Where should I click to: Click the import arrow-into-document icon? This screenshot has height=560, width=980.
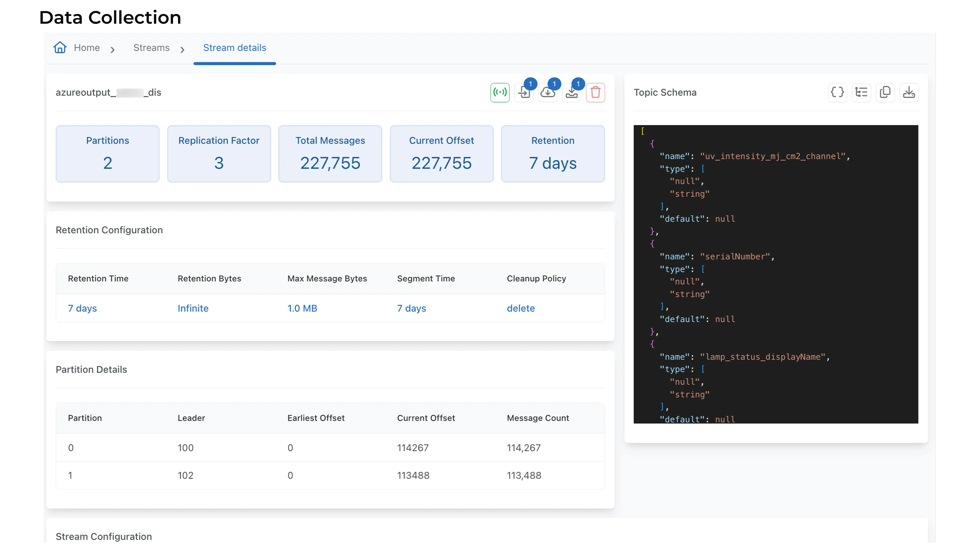(523, 93)
